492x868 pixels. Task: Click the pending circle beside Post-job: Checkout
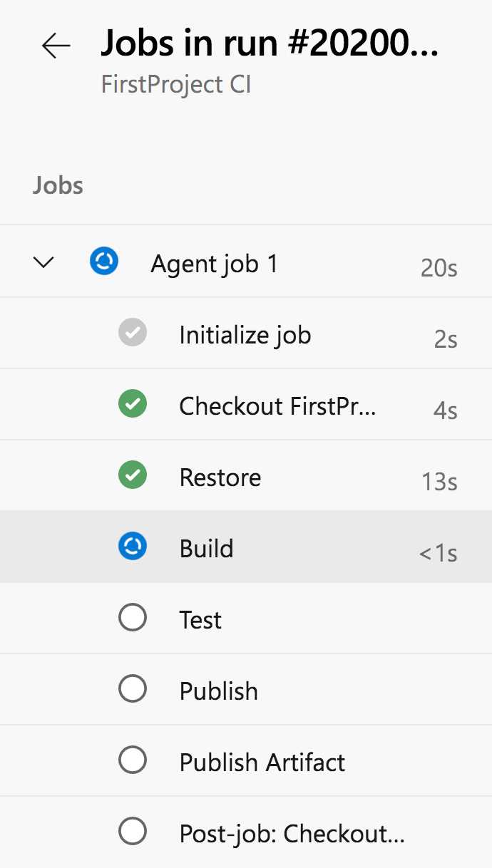pyautogui.click(x=132, y=831)
